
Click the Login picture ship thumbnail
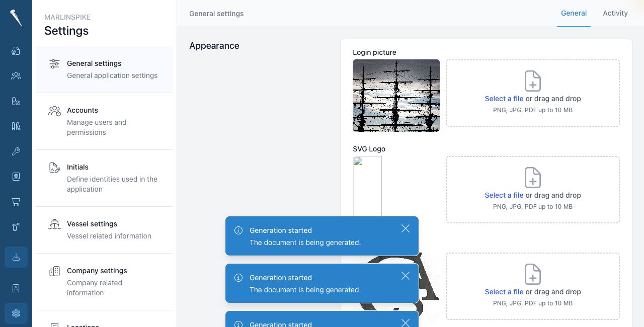pos(396,96)
